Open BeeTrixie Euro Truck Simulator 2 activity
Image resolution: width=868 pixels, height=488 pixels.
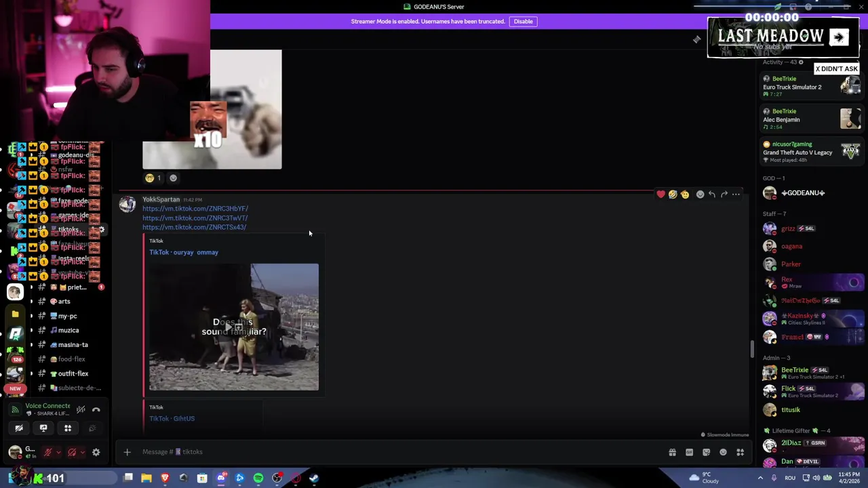[811, 86]
